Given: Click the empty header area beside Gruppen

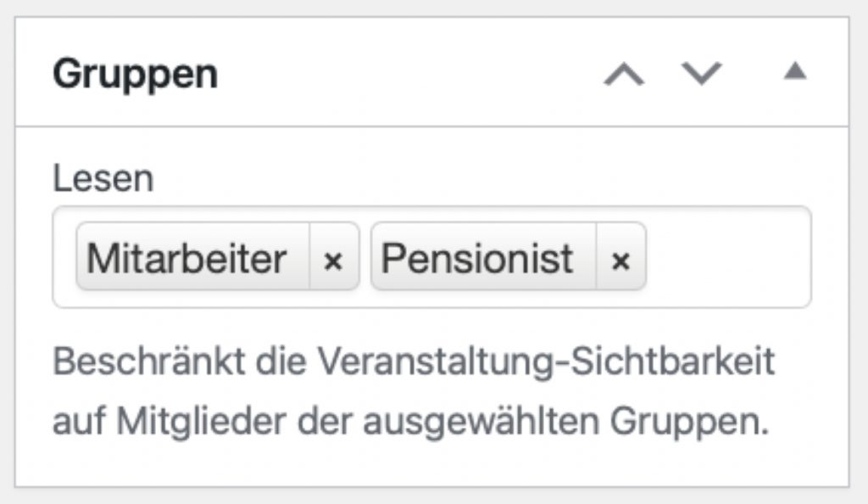Looking at the screenshot, I should (x=407, y=75).
